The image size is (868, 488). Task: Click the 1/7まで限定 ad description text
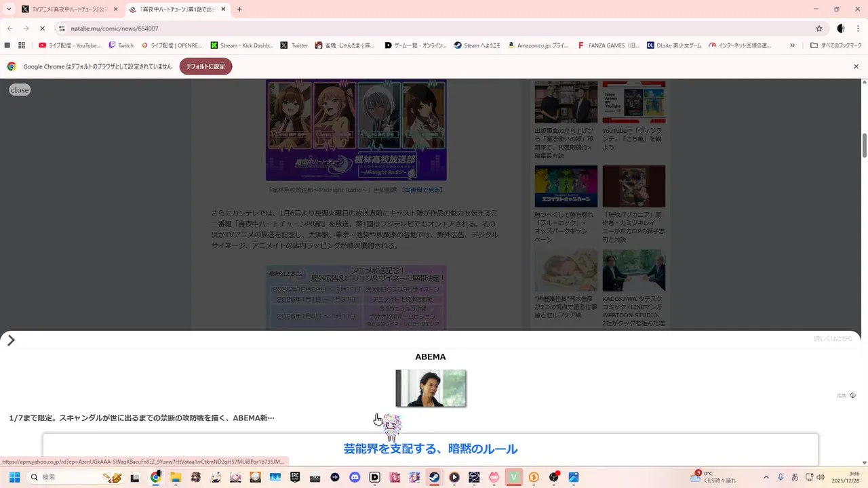click(142, 418)
